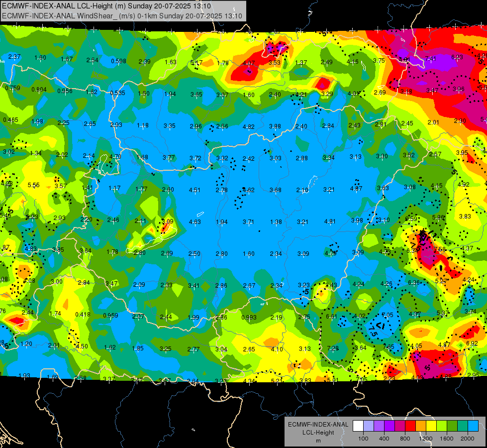The width and height of the screenshot is (487, 448).
Task: Click the wind shear value 6.23
Action: point(457,57)
